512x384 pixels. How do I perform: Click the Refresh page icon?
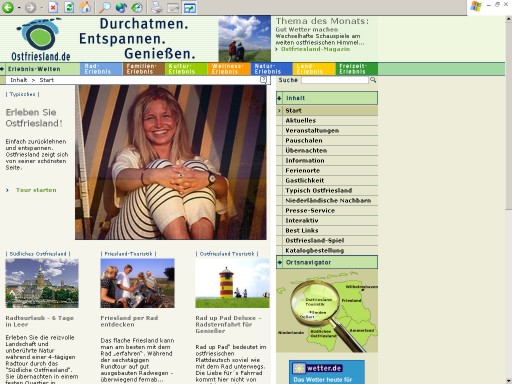click(69, 7)
